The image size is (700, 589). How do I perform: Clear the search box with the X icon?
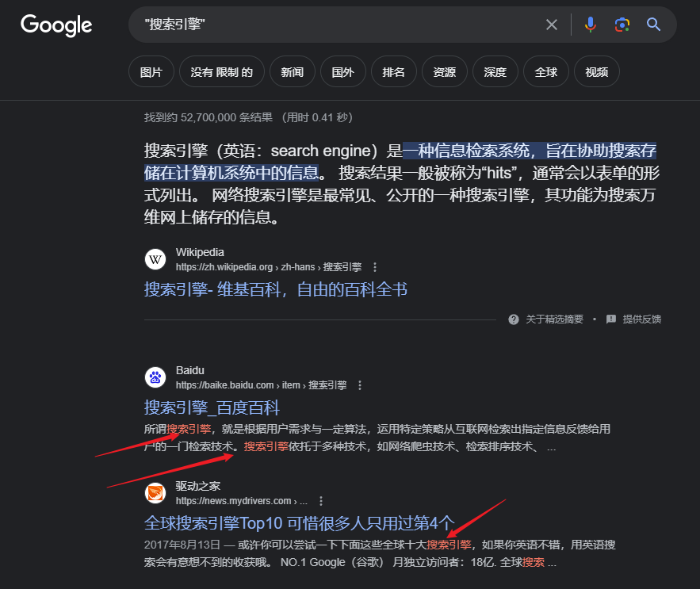(x=552, y=25)
